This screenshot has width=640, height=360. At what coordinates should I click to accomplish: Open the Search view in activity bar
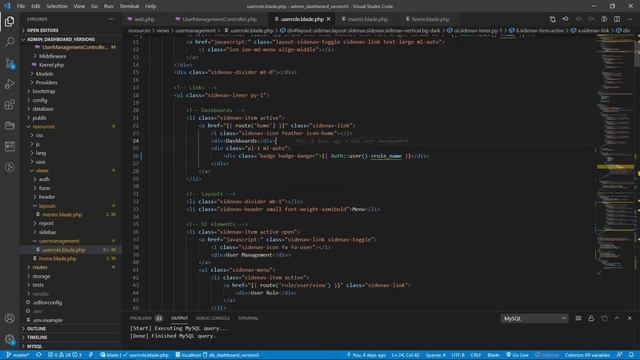[10, 42]
